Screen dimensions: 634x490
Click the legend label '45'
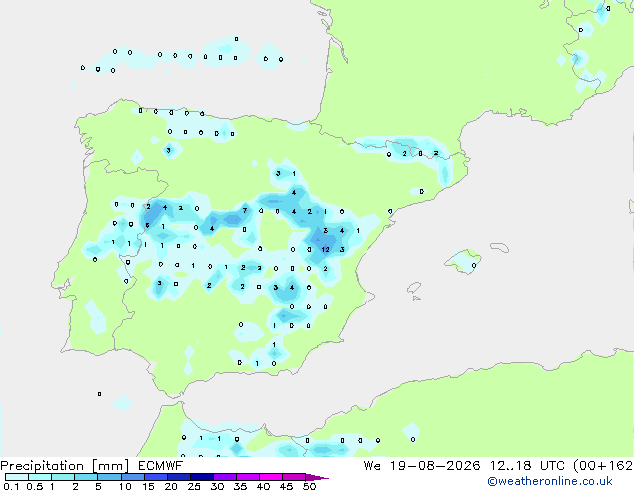coord(286,486)
